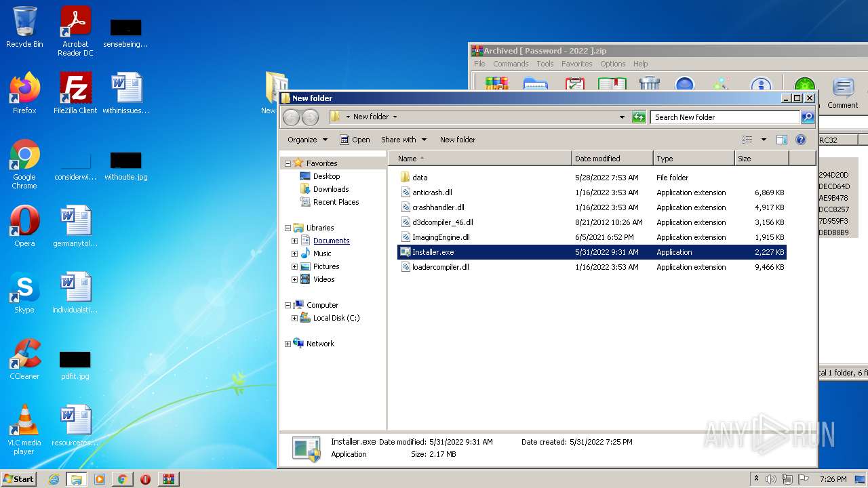Open WinRAR File menu
868x488 pixels.
(x=479, y=64)
